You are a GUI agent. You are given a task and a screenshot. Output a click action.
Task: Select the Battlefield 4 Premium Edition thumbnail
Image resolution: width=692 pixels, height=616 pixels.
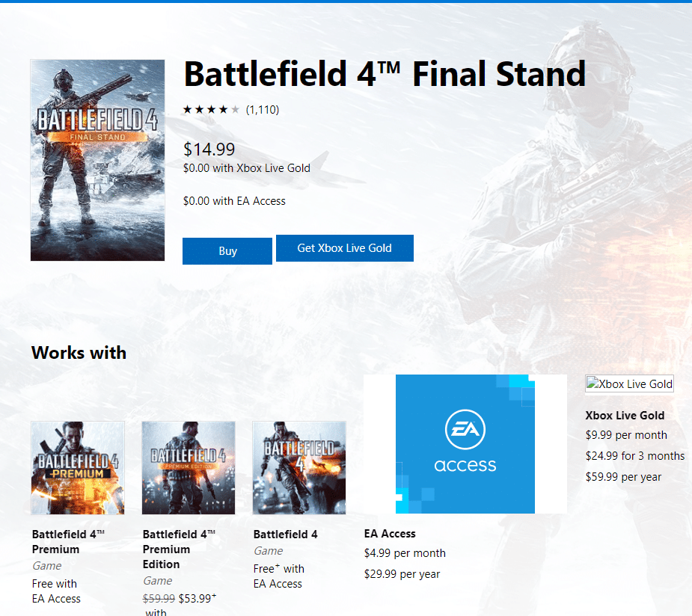[189, 468]
